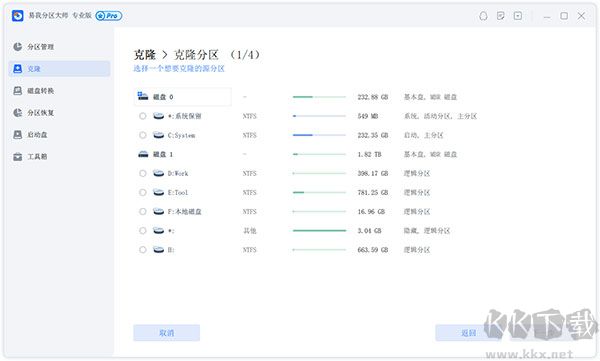The height and width of the screenshot is (361, 600).
Task: Open 分区管理 in the sidebar
Action: 34,47
